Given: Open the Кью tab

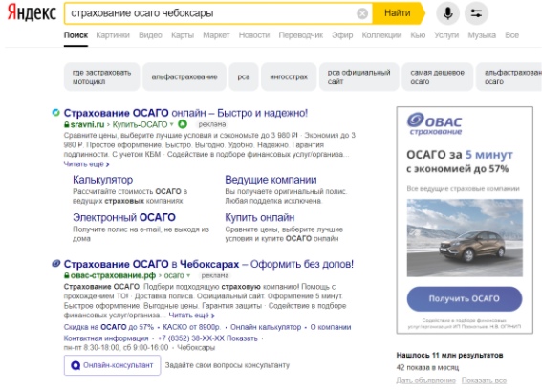Looking at the screenshot, I should [418, 35].
